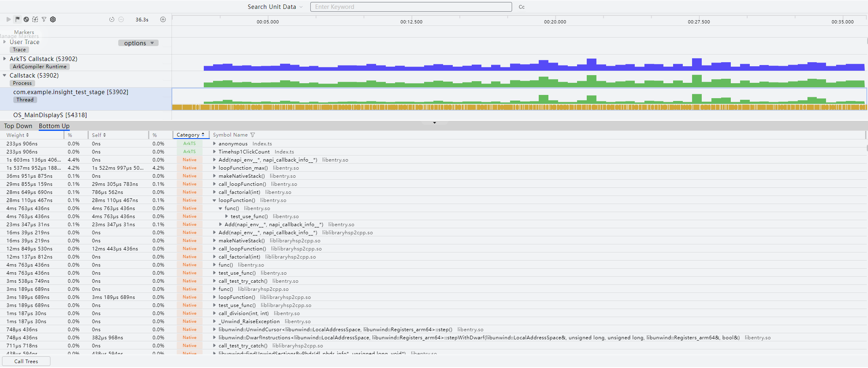
Task: Click the Symbol Name filter funnel icon
Action: click(253, 135)
